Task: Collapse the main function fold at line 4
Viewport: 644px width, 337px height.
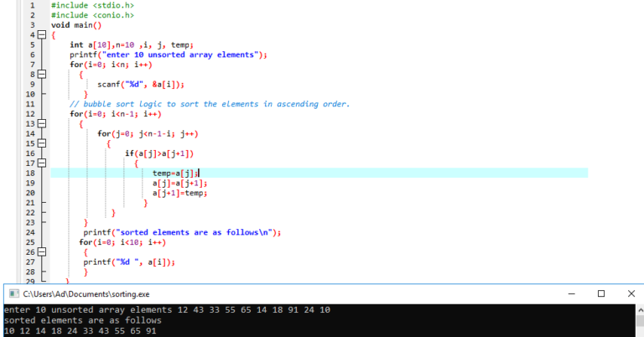Action: tap(42, 35)
